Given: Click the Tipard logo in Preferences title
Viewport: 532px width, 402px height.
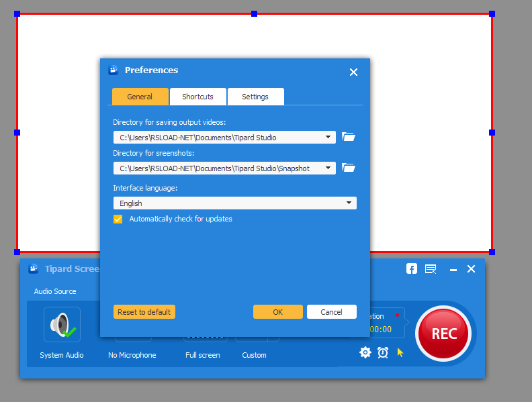Looking at the screenshot, I should point(113,70).
